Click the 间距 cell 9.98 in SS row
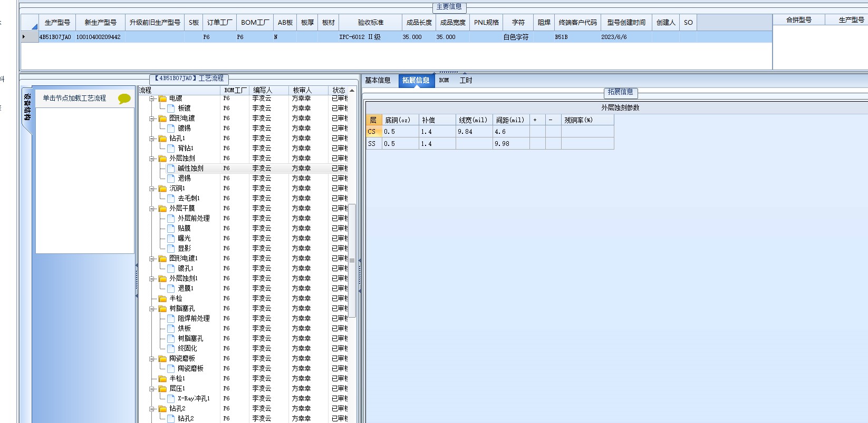Screen dimensions: 868x423 click(x=511, y=143)
